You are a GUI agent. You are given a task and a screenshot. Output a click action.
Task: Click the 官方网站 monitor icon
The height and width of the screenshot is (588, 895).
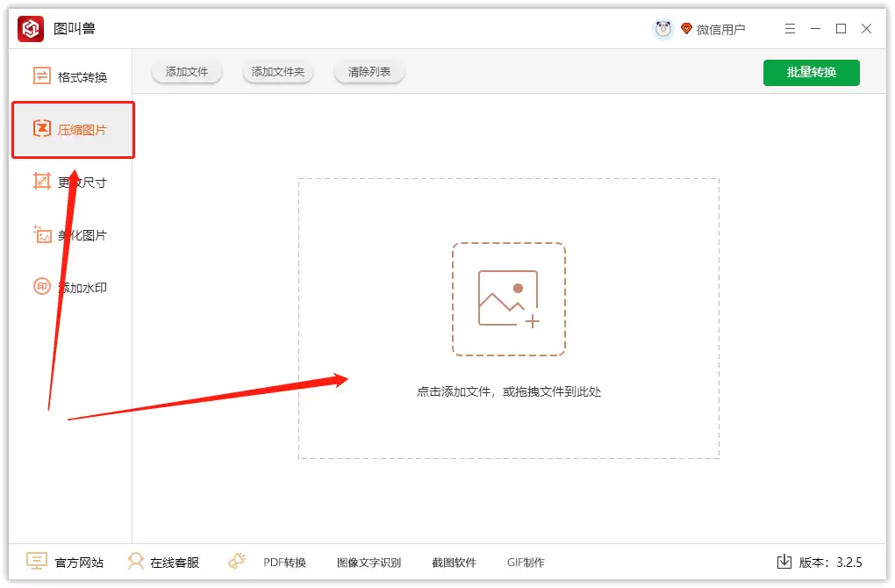[x=37, y=562]
